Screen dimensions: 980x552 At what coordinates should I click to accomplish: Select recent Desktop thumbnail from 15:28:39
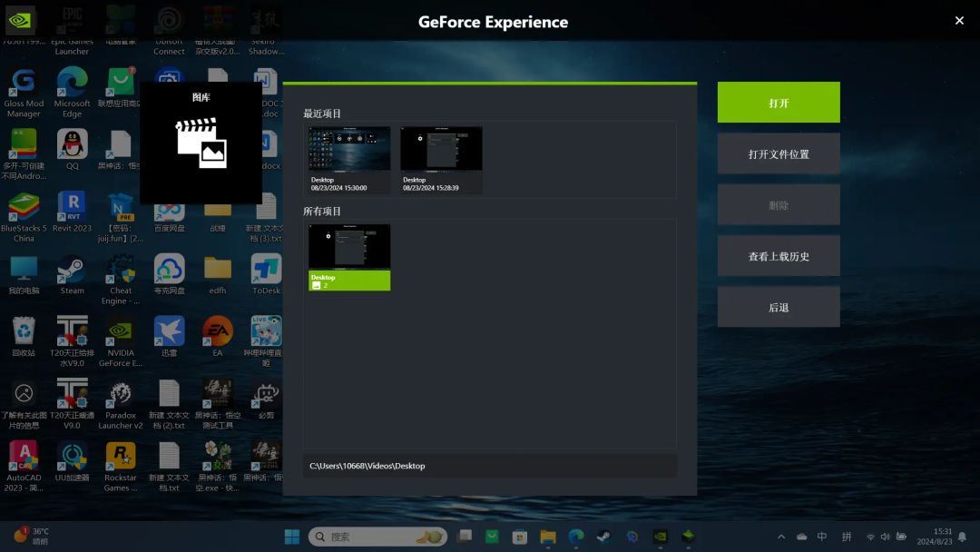[441, 160]
